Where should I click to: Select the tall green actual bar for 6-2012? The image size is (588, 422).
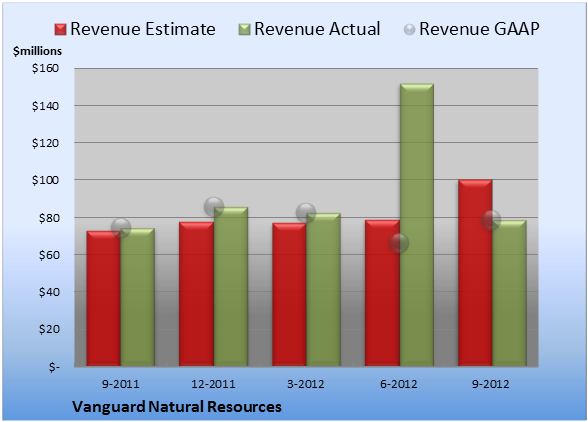417,225
